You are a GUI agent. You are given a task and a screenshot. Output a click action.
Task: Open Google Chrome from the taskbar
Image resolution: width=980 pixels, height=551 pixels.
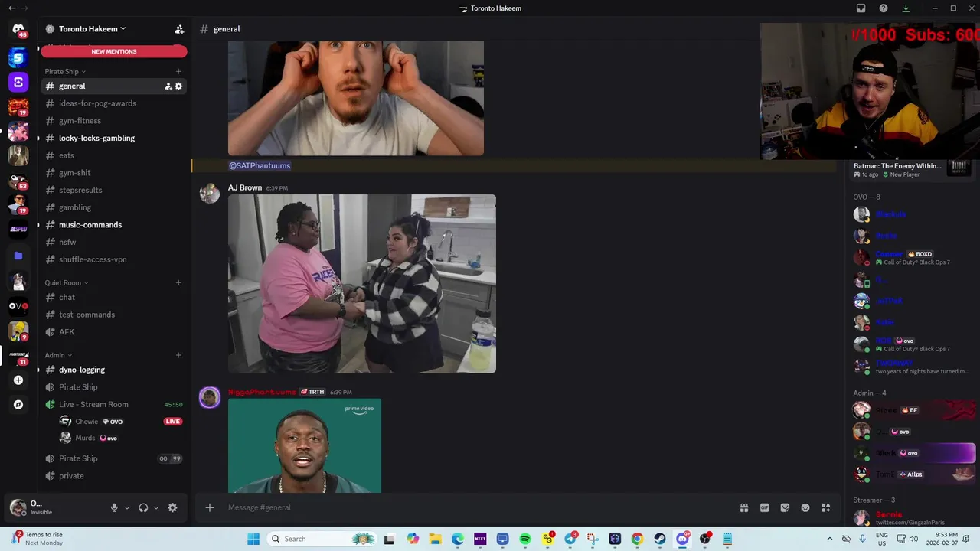coord(637,539)
